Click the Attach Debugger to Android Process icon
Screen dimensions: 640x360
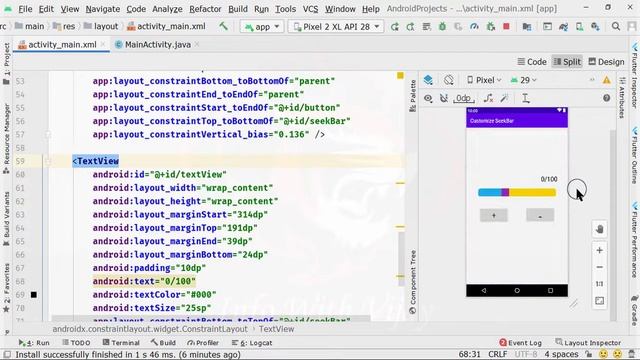click(491, 27)
